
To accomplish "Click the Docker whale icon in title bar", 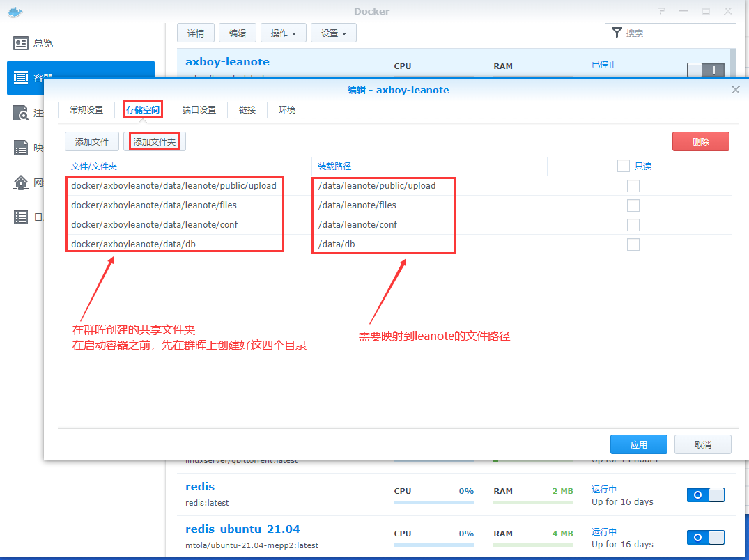I will (15, 12).
